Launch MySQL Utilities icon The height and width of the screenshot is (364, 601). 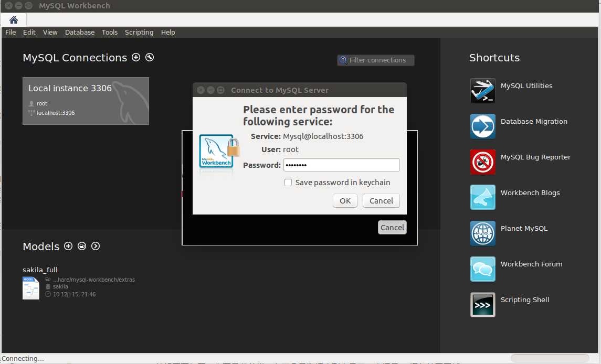[x=482, y=90]
